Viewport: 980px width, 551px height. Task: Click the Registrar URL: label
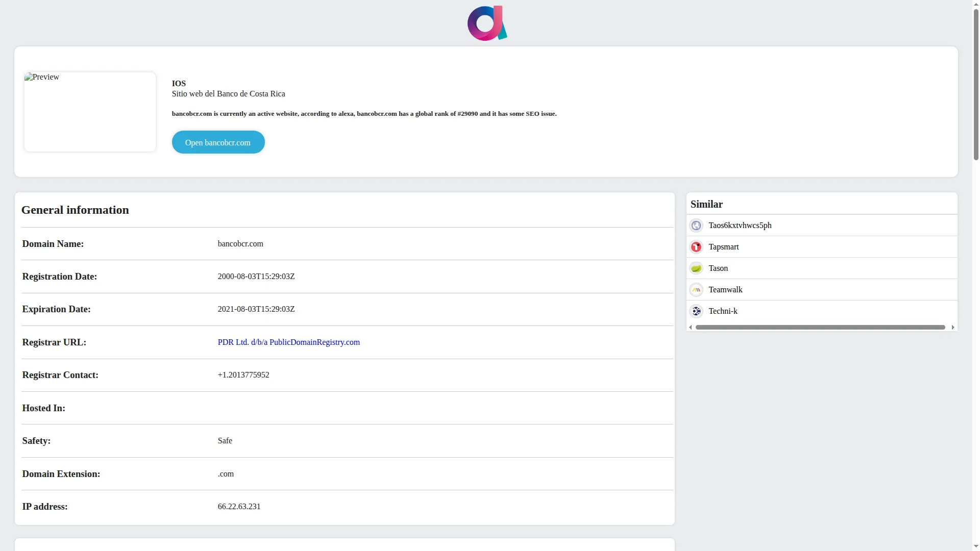[54, 342]
